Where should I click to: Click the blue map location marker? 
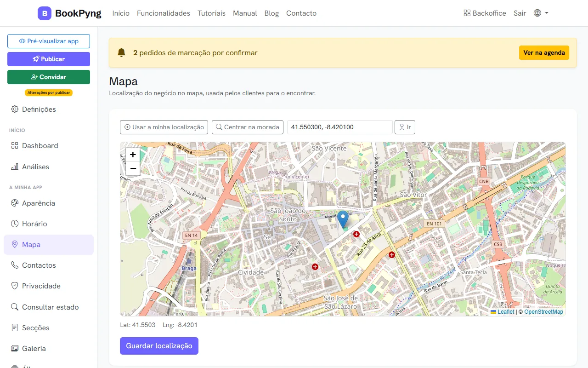343,219
